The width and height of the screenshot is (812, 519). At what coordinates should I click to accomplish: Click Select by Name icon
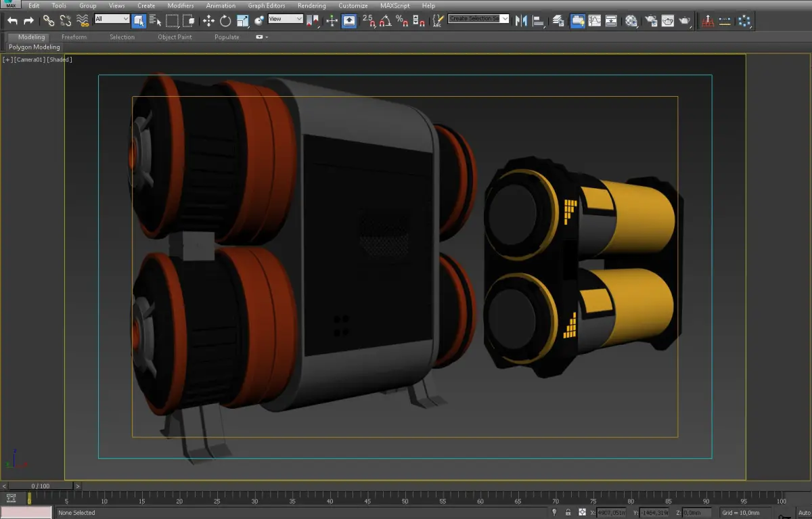click(155, 21)
